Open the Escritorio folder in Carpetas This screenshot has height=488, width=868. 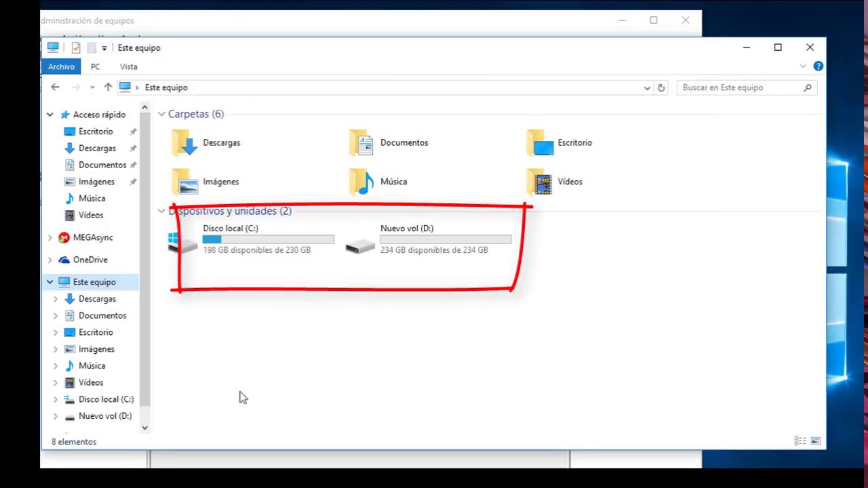(x=559, y=143)
